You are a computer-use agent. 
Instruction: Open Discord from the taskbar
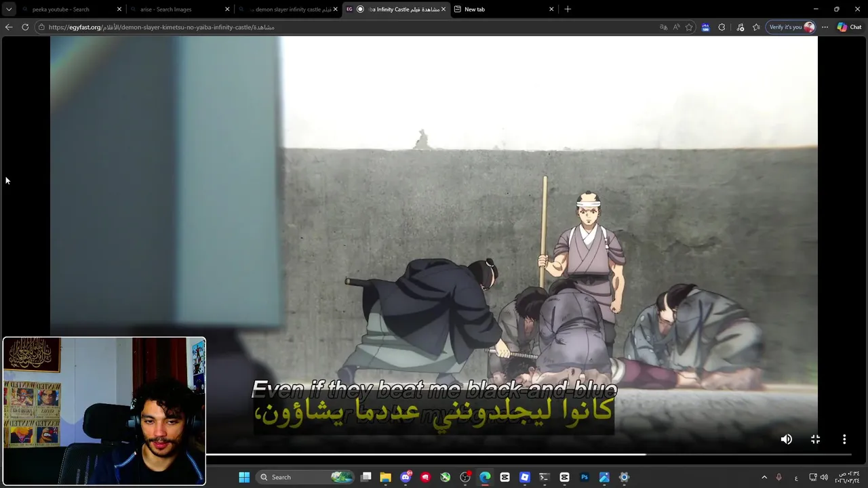[406, 477]
